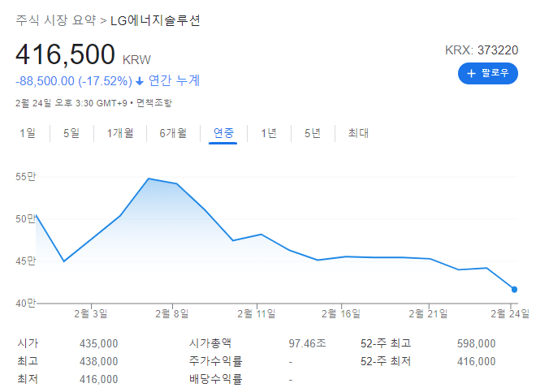This screenshot has width=536, height=392.
Task: Click the 52-주 최고 label
Action: (386, 343)
